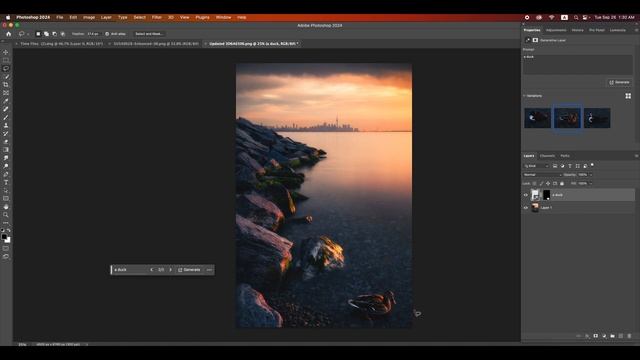Swap foreground and background colors

(9, 231)
